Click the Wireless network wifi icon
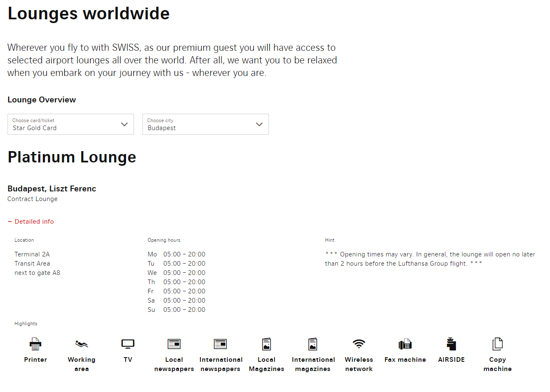 [x=359, y=344]
